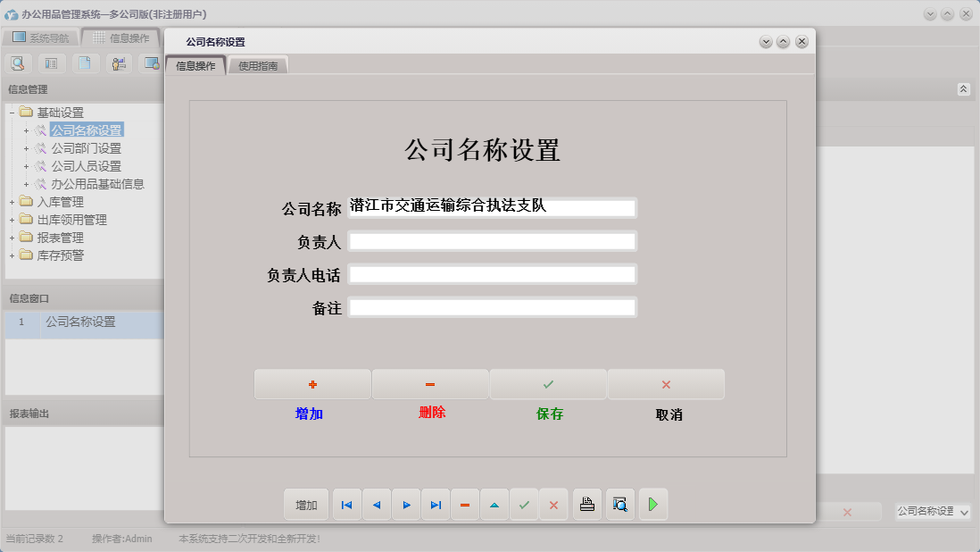Select the magnifier search icon in the toolbar
This screenshot has height=552, width=980.
tap(18, 63)
